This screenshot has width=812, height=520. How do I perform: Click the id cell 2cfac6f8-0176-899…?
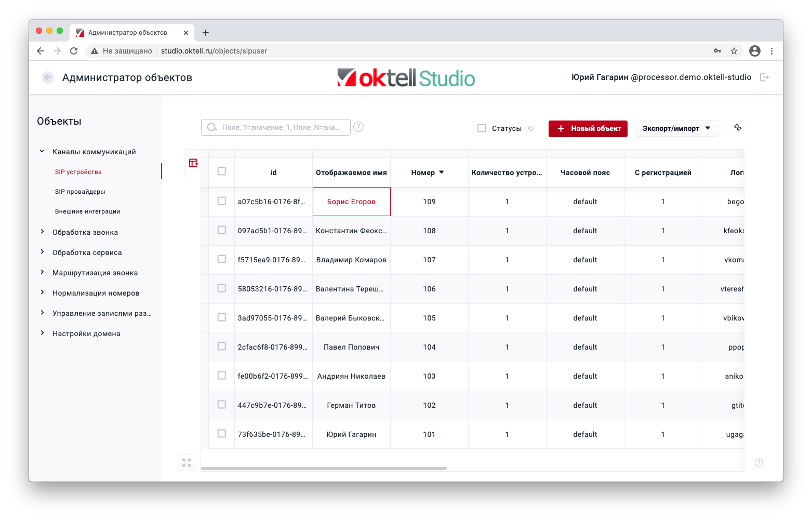tap(273, 347)
